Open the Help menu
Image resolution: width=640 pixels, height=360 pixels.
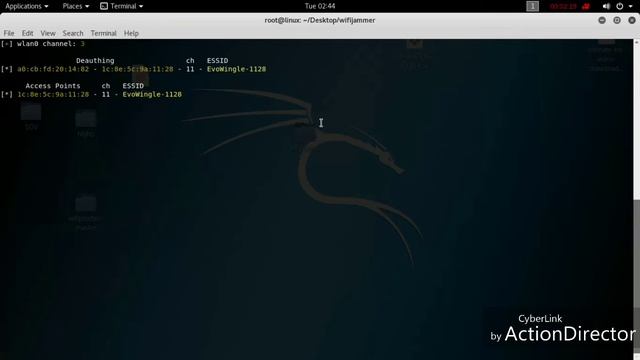pyautogui.click(x=131, y=33)
